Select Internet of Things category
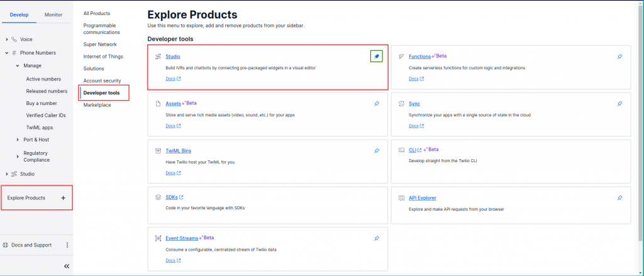Screen dimensions: 644x276 [103, 57]
